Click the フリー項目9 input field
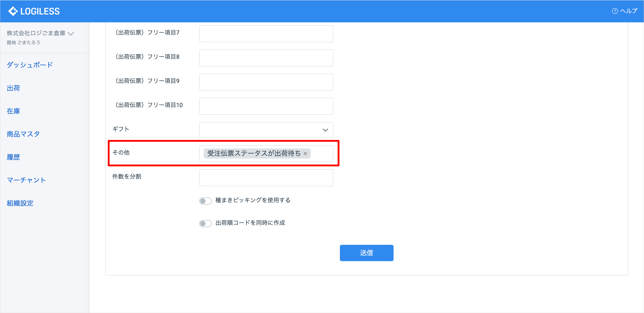The height and width of the screenshot is (313, 644). click(x=266, y=82)
